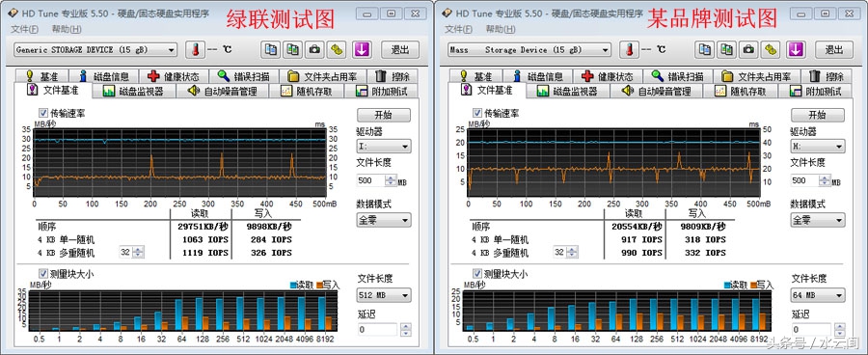Adjust file length stepper in left window
This screenshot has width=868, height=355.
point(392,180)
